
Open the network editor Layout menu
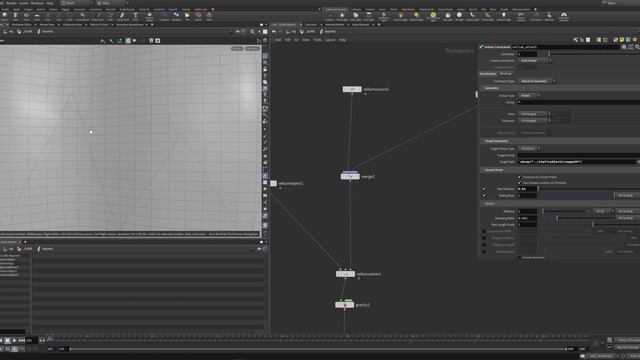pyautogui.click(x=330, y=40)
